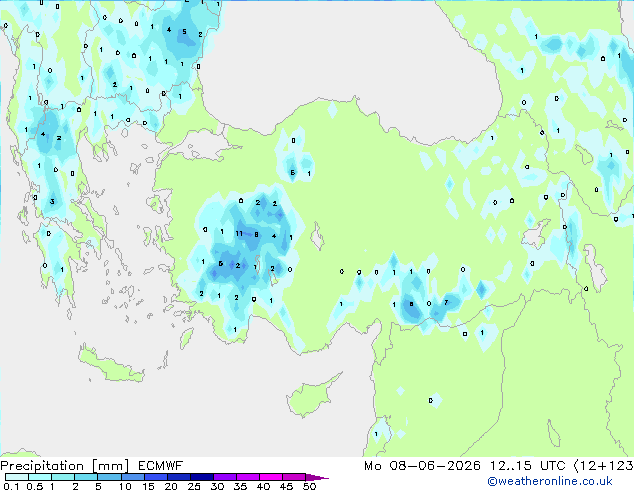This screenshot has width=634, height=490.
Task: Click the '12..15 UTC' time text
Action: [527, 466]
